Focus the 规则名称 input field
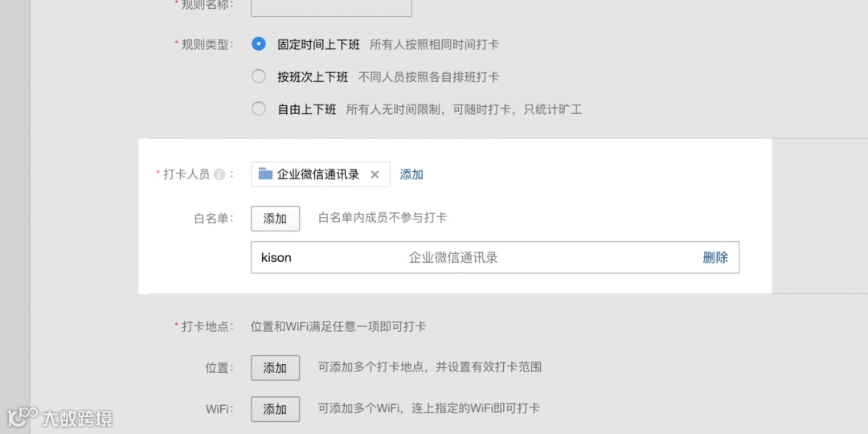 [x=331, y=6]
